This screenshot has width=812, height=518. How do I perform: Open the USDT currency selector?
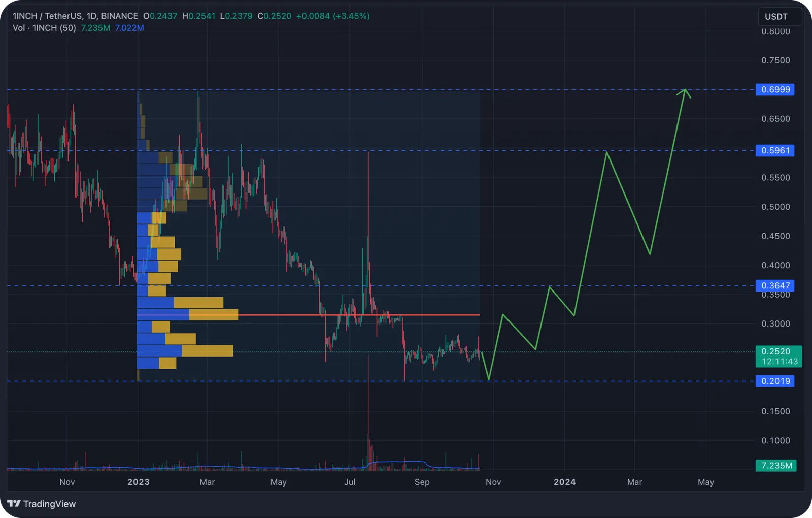pos(780,17)
